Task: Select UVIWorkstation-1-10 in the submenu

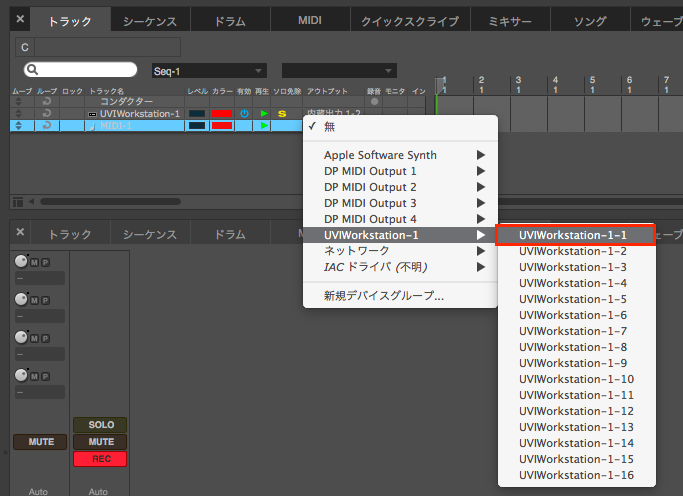Action: coord(576,379)
